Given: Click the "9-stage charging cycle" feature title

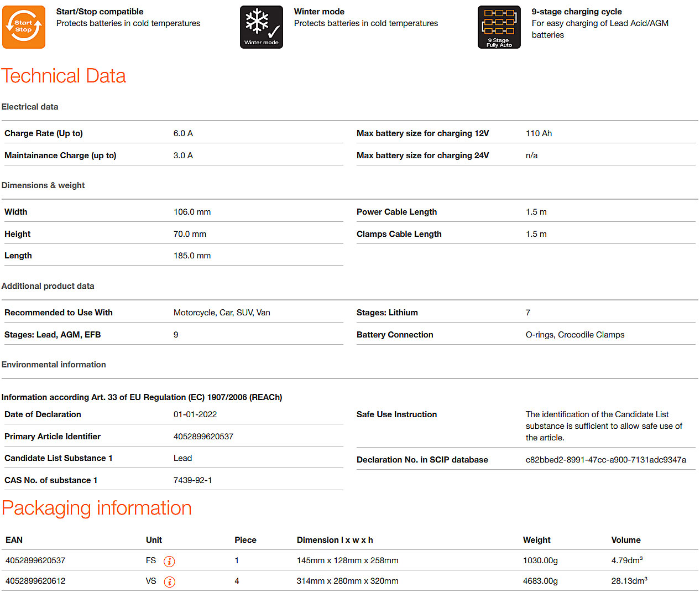Looking at the screenshot, I should [x=576, y=12].
